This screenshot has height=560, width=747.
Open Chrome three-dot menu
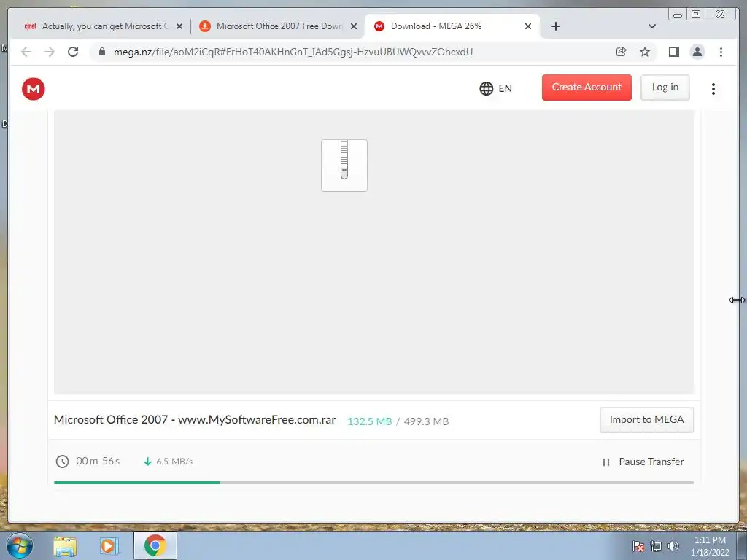721,52
